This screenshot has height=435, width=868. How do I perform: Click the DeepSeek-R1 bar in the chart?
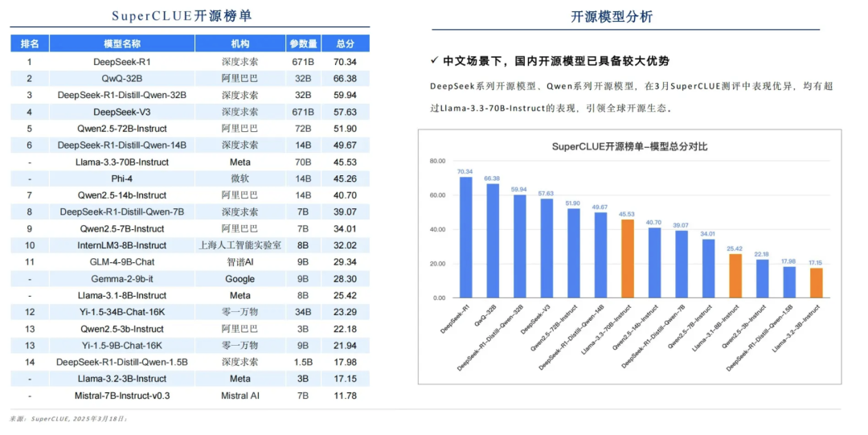tap(465, 237)
